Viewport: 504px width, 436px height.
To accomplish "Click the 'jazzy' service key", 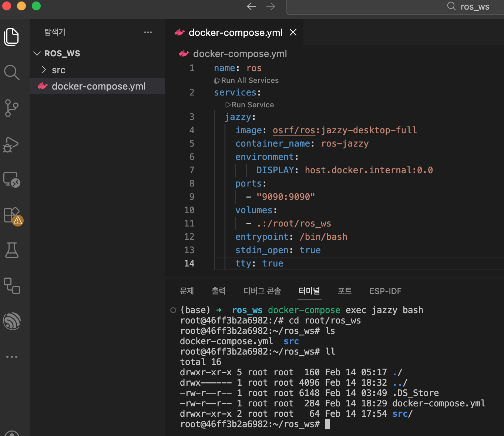I will 238,117.
